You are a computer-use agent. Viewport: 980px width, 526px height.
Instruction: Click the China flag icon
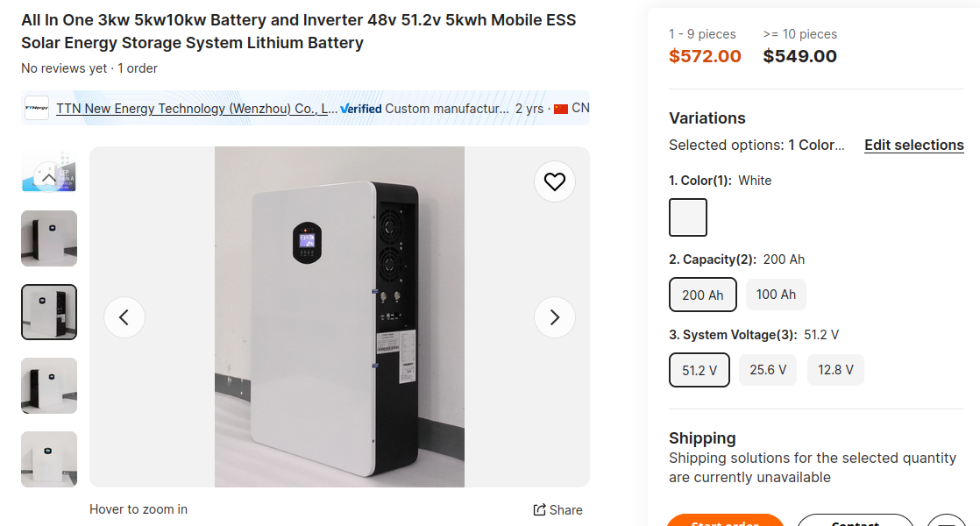pyautogui.click(x=561, y=109)
